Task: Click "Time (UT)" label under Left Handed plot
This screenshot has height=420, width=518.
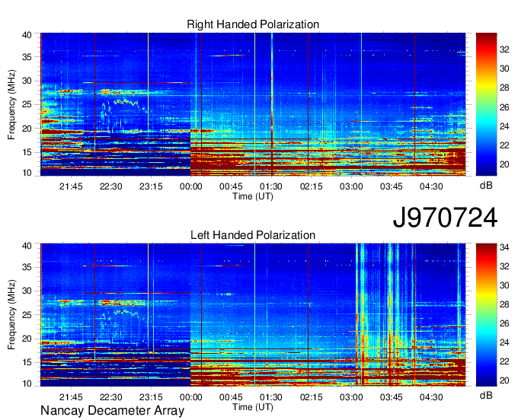Action: coord(253,407)
